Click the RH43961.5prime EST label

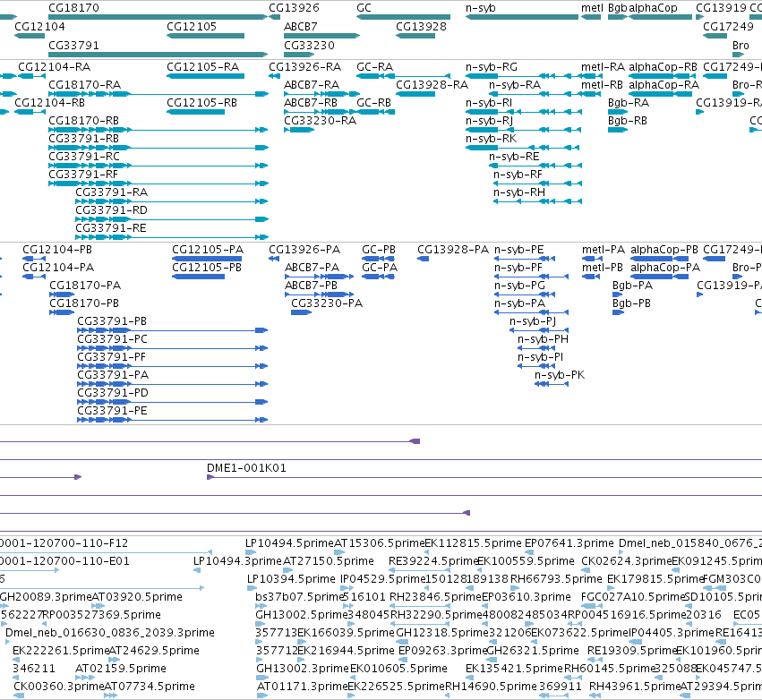pos(634,687)
